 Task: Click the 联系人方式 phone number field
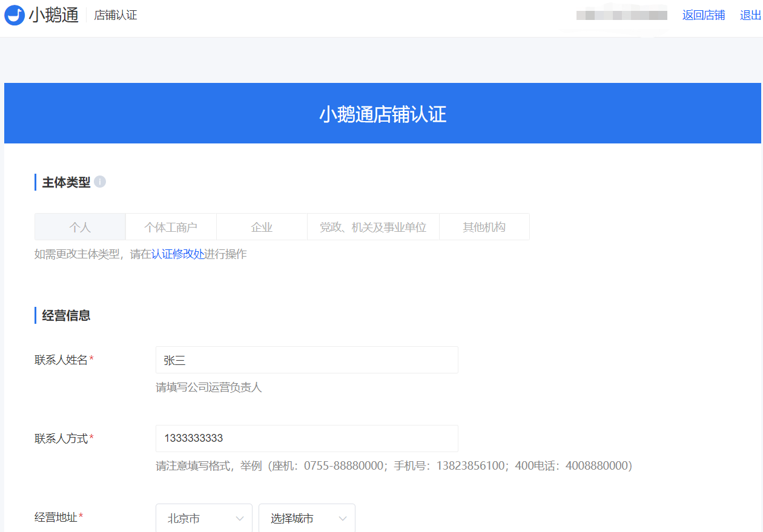coord(306,438)
